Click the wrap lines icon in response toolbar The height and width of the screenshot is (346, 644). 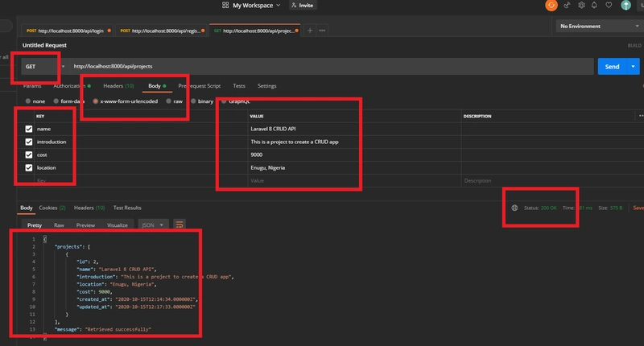[179, 224]
